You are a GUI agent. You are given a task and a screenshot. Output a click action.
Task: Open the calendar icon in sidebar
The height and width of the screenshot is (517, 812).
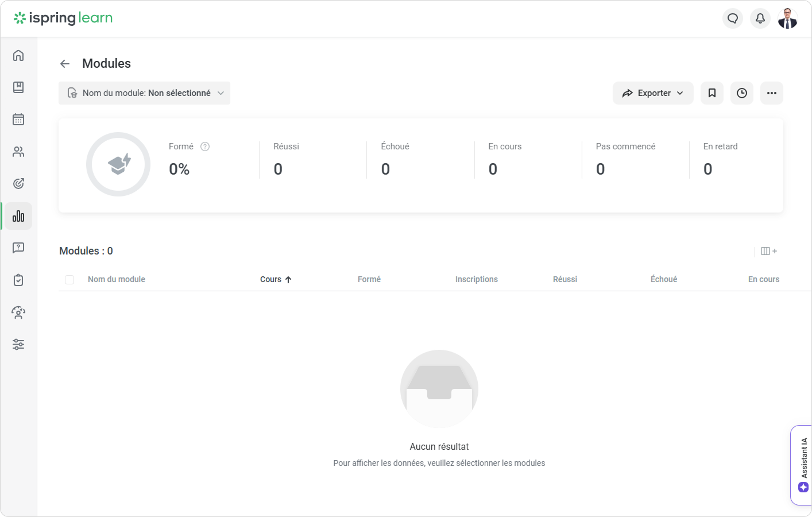tap(18, 119)
